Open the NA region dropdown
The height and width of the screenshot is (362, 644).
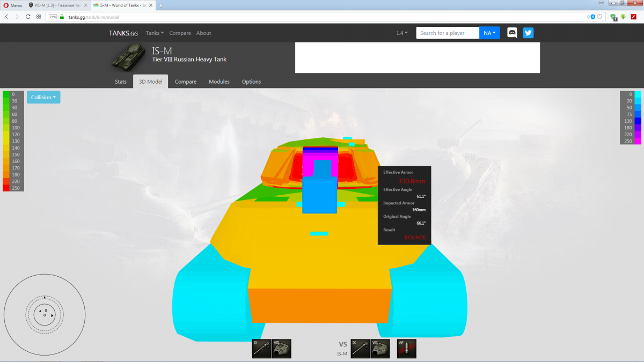[489, 33]
